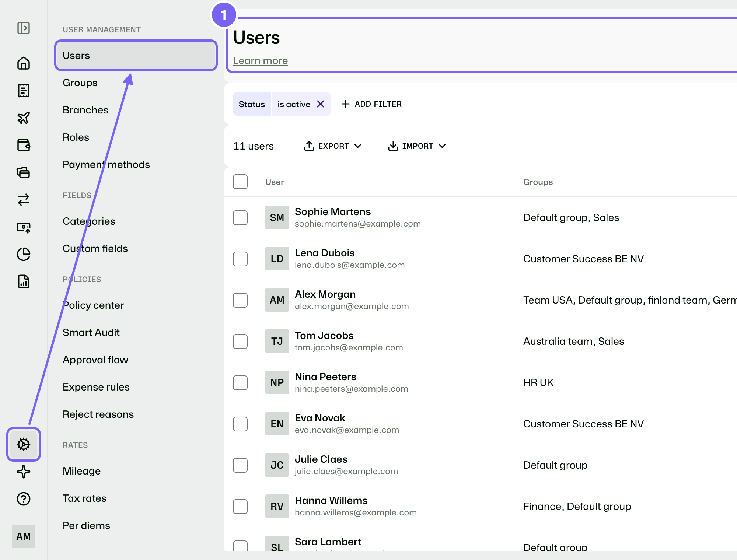Screen dimensions: 737x560
Task: Open the wallet icon in sidebar
Action: (24, 145)
